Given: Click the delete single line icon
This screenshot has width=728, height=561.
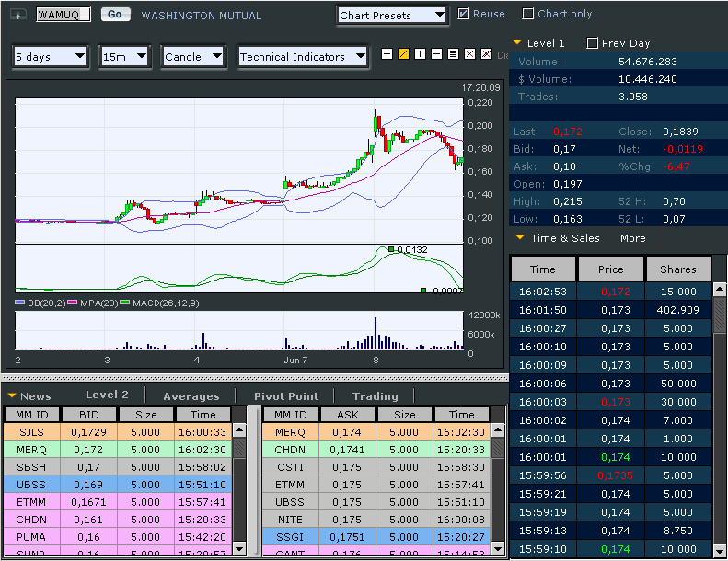Looking at the screenshot, I should [x=469, y=54].
